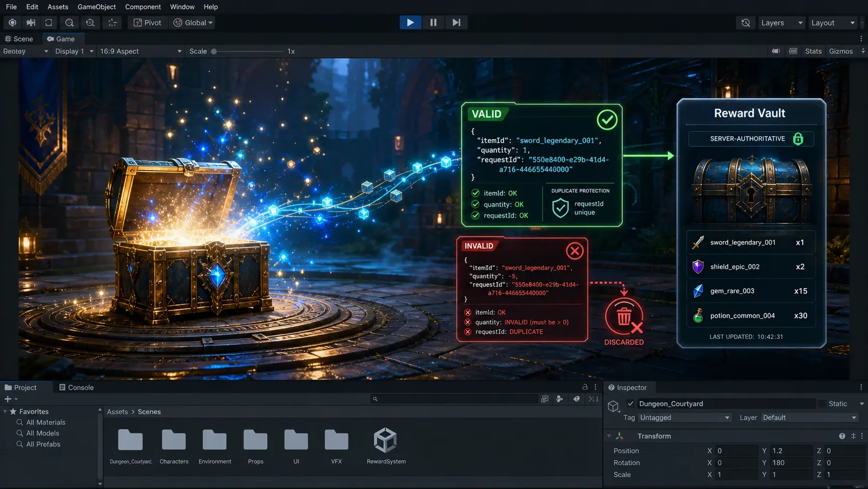Open the GameObject menu
The width and height of the screenshot is (868, 489).
point(97,7)
